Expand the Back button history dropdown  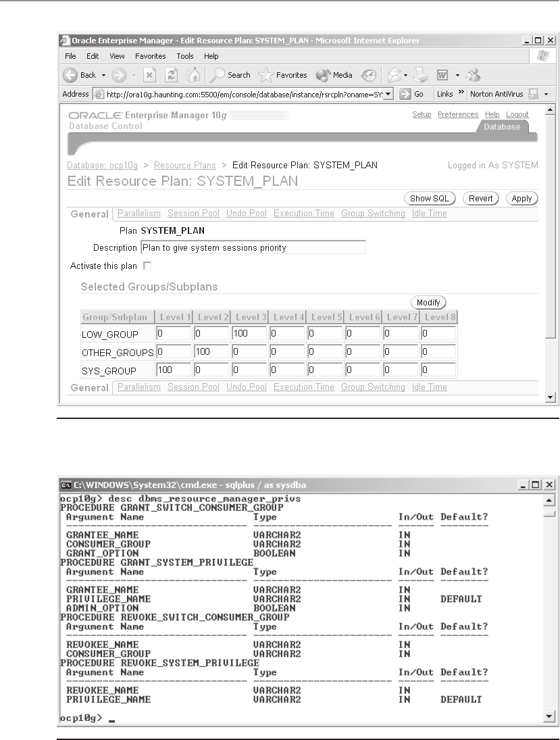pyautogui.click(x=104, y=76)
